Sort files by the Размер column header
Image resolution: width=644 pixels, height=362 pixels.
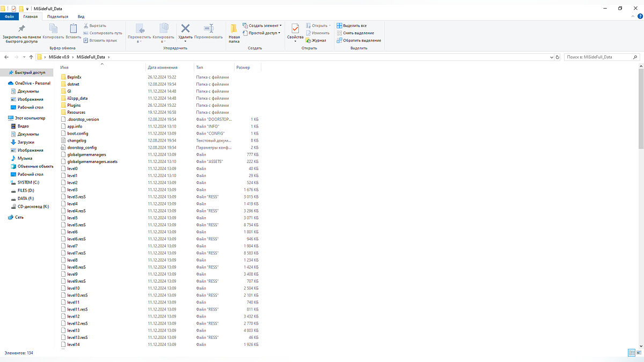[243, 68]
